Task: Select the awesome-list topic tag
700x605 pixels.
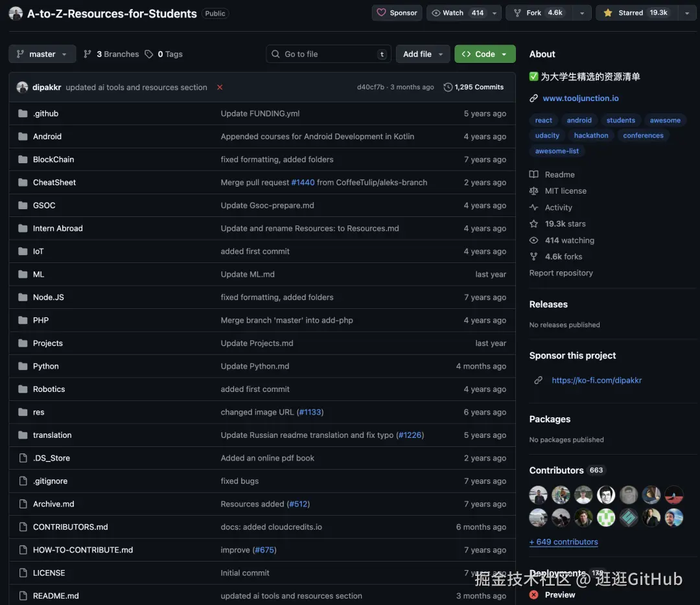Action: 557,151
